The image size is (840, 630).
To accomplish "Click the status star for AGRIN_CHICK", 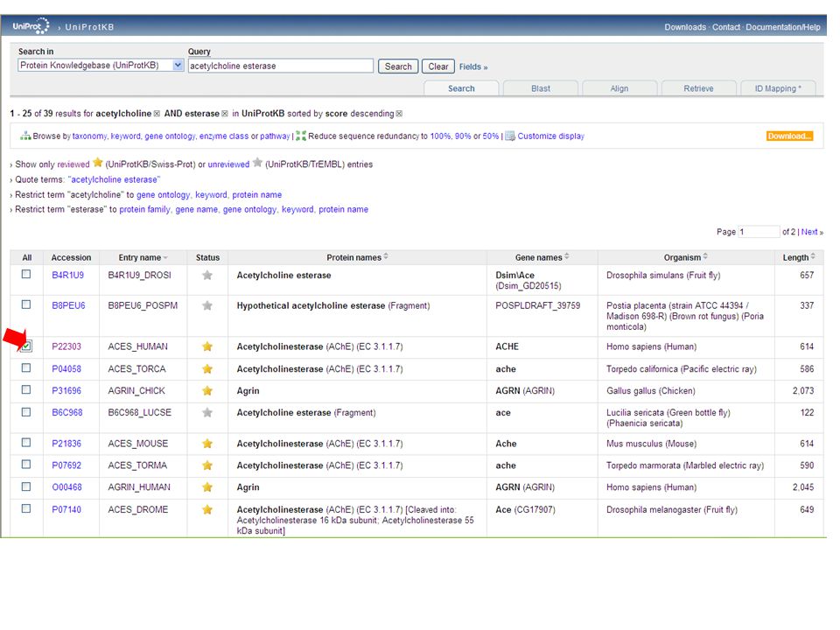I will pyautogui.click(x=207, y=391).
